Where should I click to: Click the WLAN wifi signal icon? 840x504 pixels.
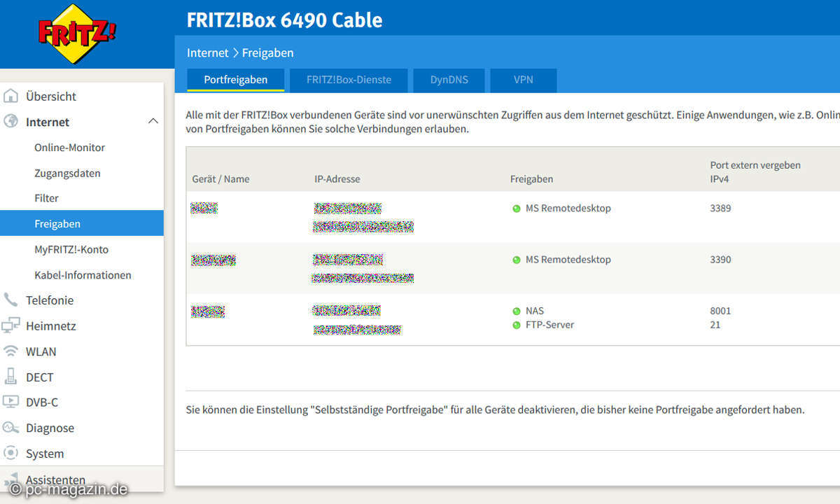10,351
